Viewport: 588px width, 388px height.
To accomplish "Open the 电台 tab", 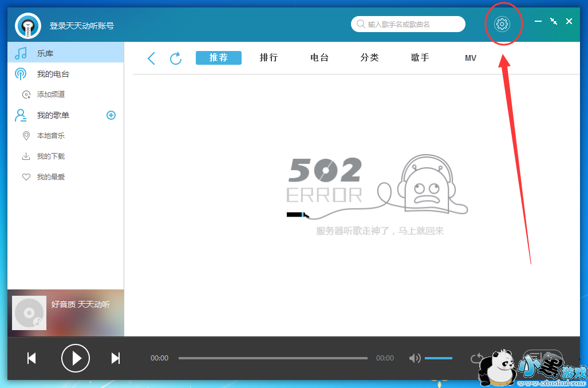I will (x=319, y=58).
